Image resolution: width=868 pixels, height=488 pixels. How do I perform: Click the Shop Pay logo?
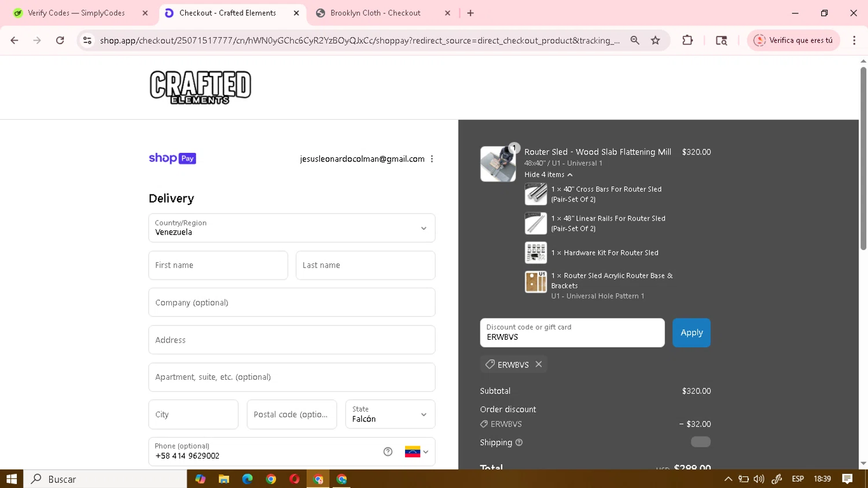[172, 159]
